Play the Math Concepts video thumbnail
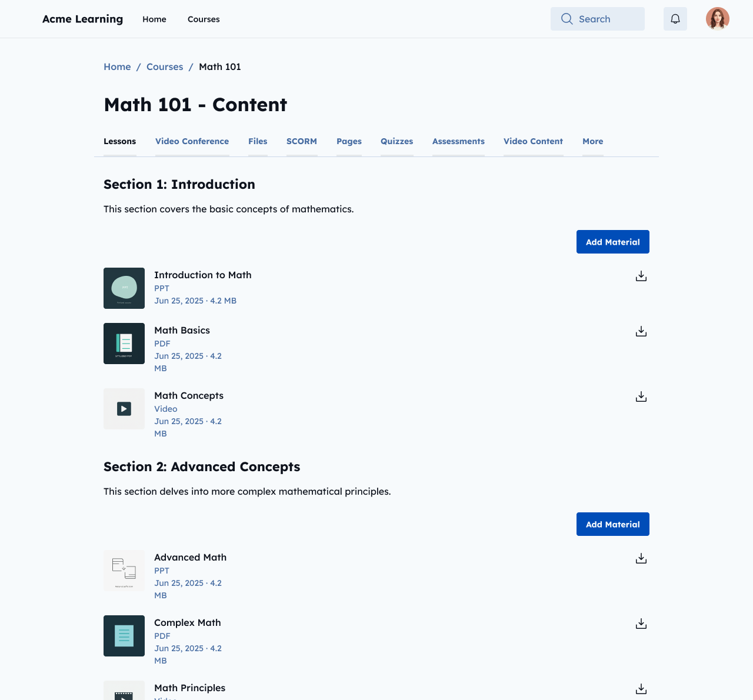Viewport: 753px width, 700px height. pyautogui.click(x=124, y=408)
